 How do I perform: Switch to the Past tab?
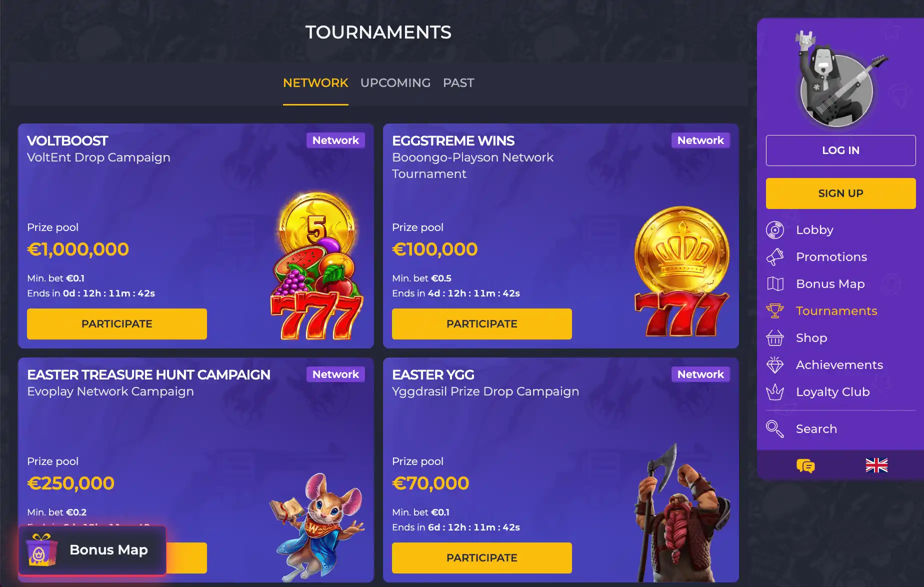coord(458,83)
